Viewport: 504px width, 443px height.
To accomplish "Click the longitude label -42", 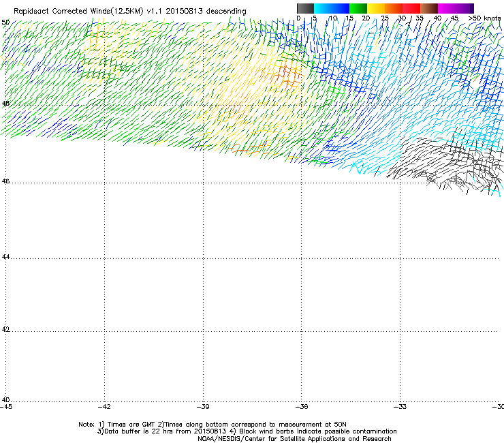I will click(x=104, y=407).
